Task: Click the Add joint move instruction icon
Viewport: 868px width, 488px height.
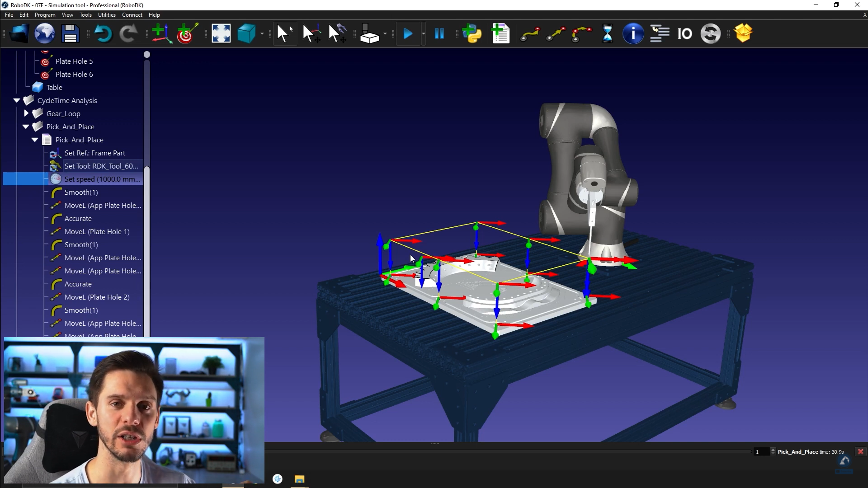Action: (529, 34)
